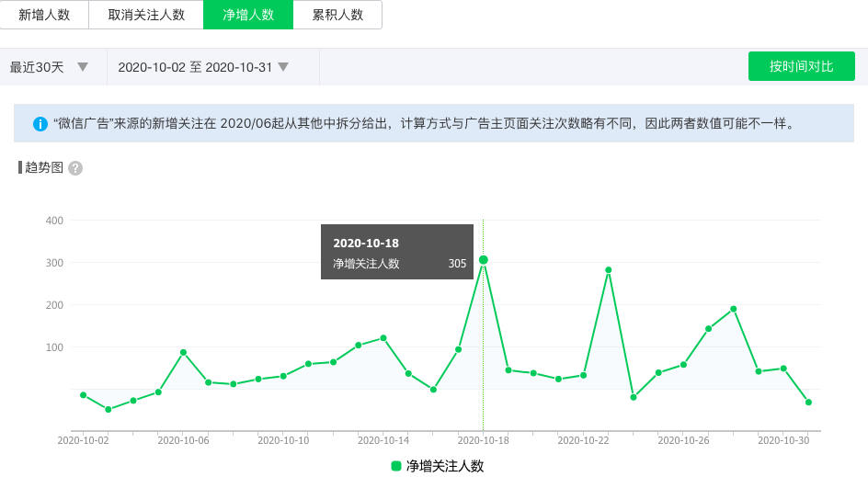Click the 2020-10-30 axis label
The width and height of the screenshot is (868, 477).
[x=783, y=440]
